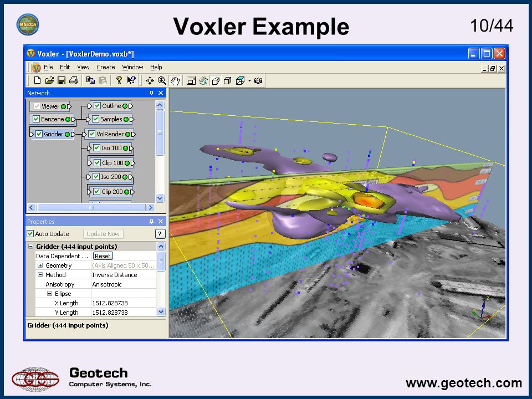
Task: Click the Inverse Distance method value
Action: tap(115, 275)
